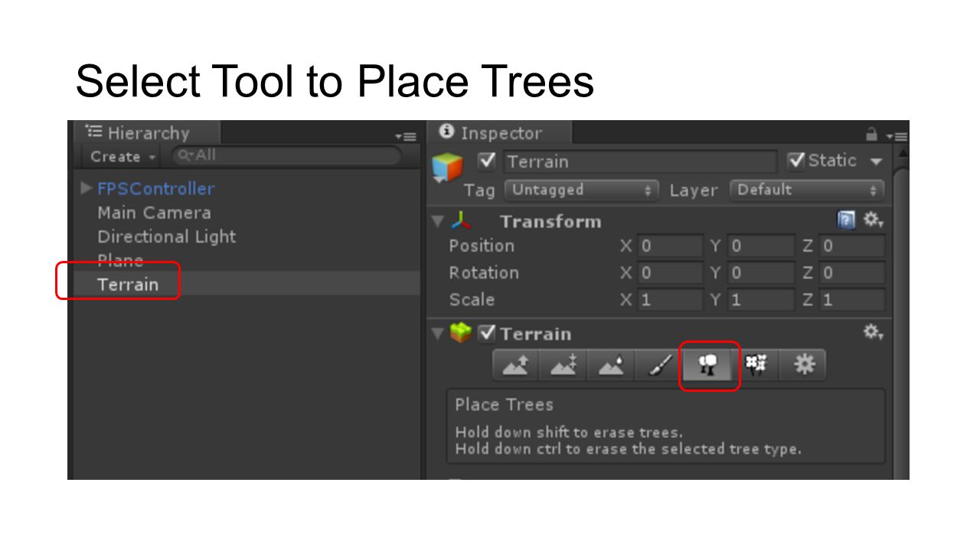The image size is (980, 551).
Task: Select the Raise/Lower Terrain tool
Action: (515, 365)
